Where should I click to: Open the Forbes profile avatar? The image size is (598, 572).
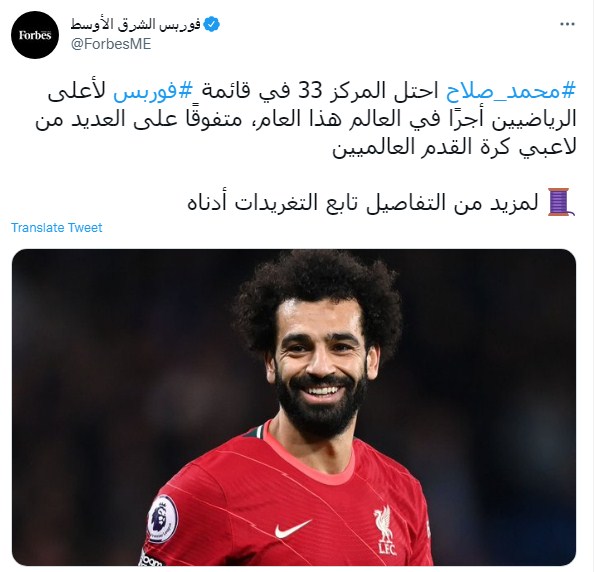pyautogui.click(x=35, y=35)
